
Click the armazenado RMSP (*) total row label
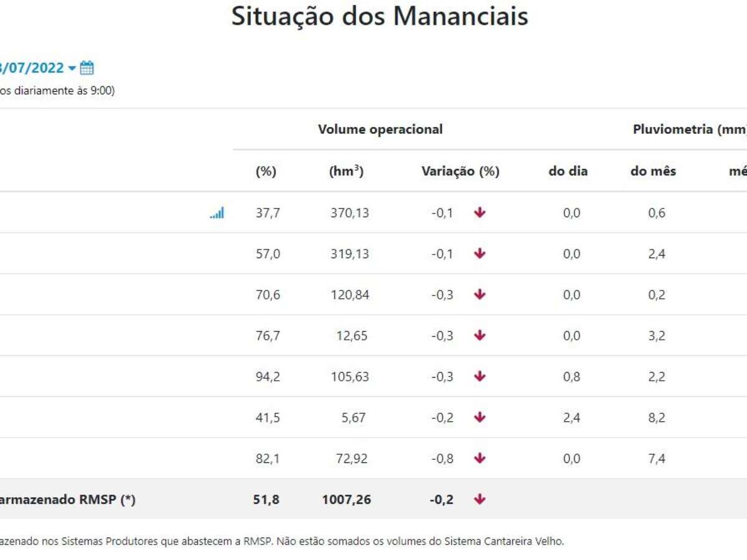pyautogui.click(x=67, y=499)
